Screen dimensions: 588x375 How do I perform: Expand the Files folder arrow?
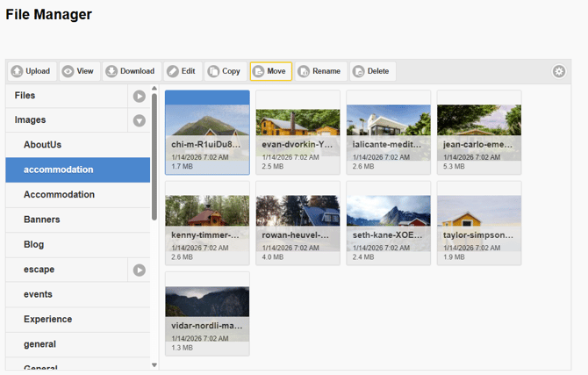pyautogui.click(x=140, y=96)
